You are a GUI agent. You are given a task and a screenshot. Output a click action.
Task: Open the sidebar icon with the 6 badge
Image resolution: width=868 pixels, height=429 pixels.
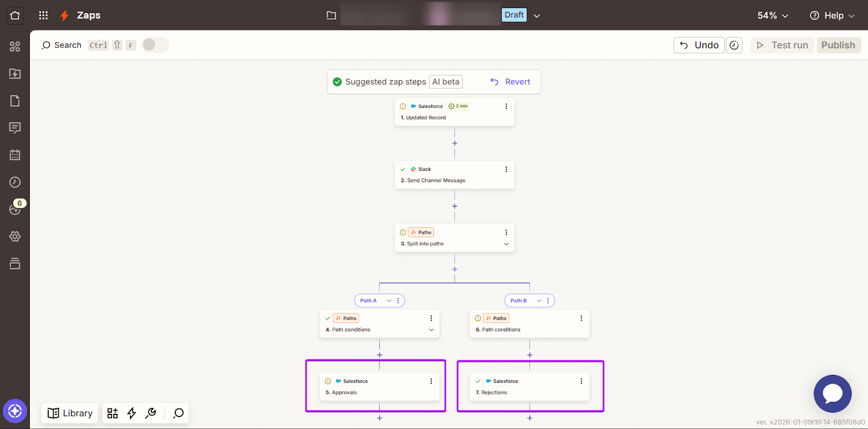click(15, 209)
